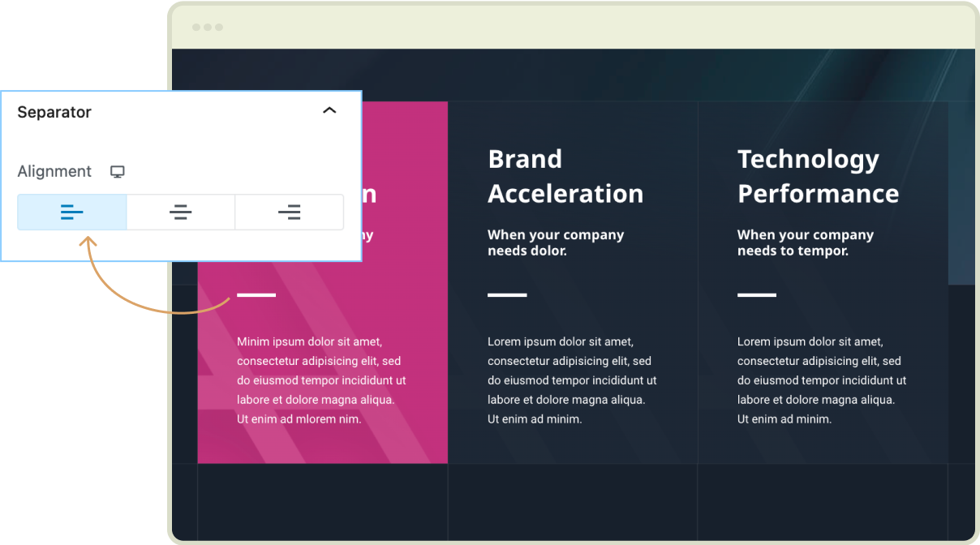Click the paragraph in the Technology Performance card
This screenshot has width=980, height=545.
tap(821, 380)
